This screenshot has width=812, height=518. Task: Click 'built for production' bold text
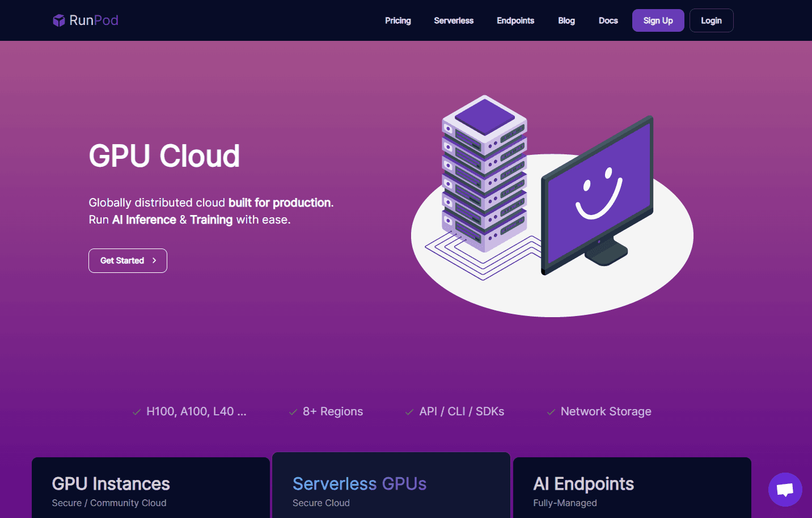coord(280,203)
